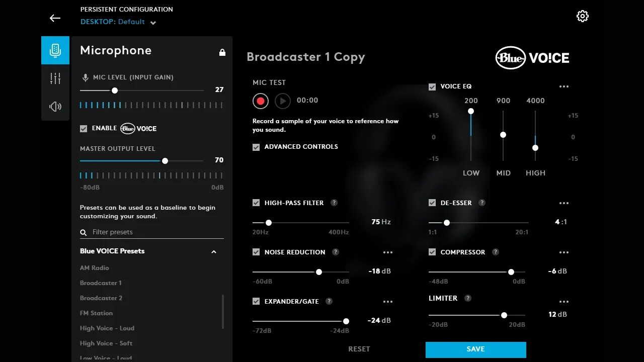The width and height of the screenshot is (644, 362).
Task: Toggle High-Pass Filter checkbox
Action: coord(256,203)
